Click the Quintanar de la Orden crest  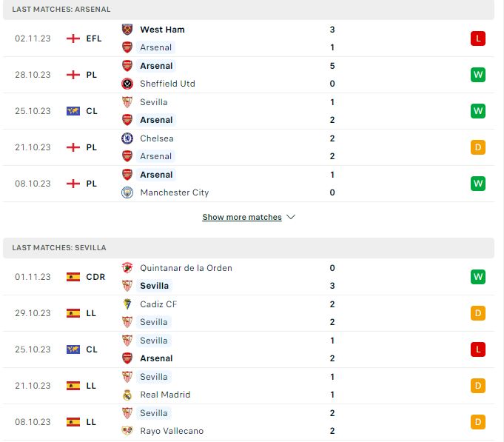pos(127,268)
